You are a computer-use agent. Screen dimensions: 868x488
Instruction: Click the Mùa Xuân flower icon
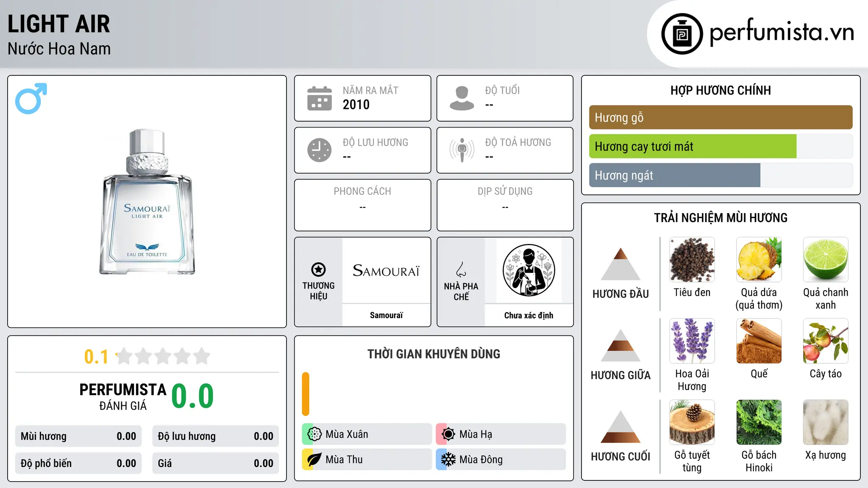pos(314,434)
